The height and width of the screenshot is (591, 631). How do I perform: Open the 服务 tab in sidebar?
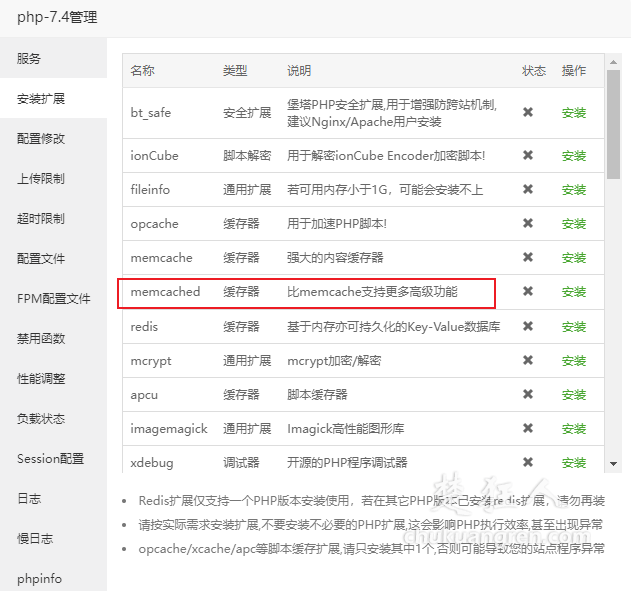(x=29, y=58)
